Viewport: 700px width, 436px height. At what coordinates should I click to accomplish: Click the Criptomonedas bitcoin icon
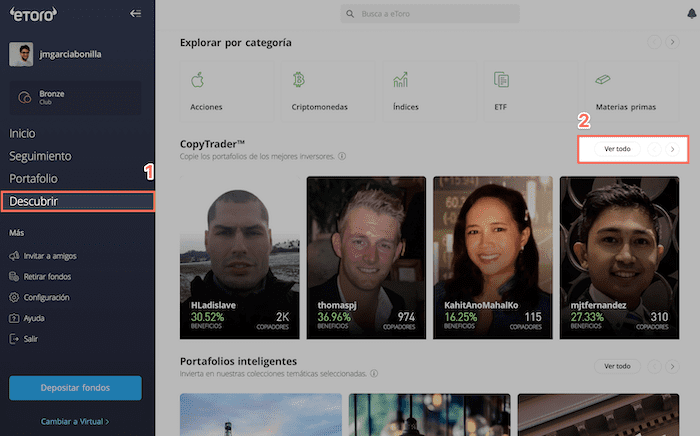tap(299, 79)
